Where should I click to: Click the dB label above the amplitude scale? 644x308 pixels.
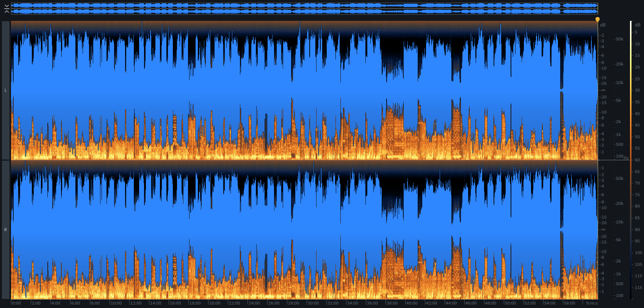[x=603, y=25]
